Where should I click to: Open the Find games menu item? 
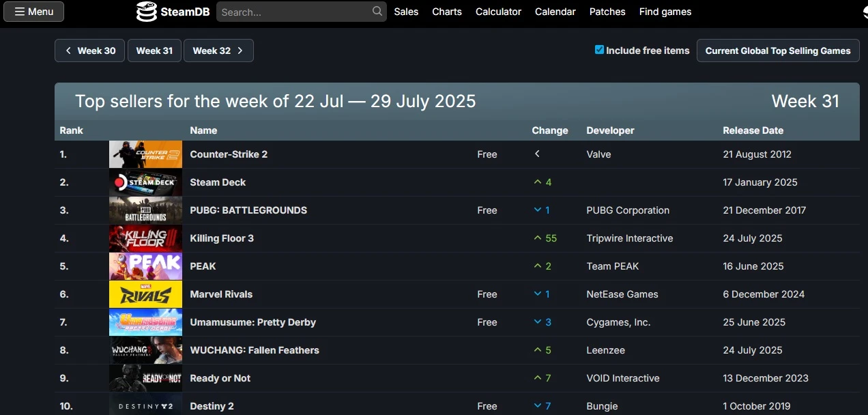[665, 12]
